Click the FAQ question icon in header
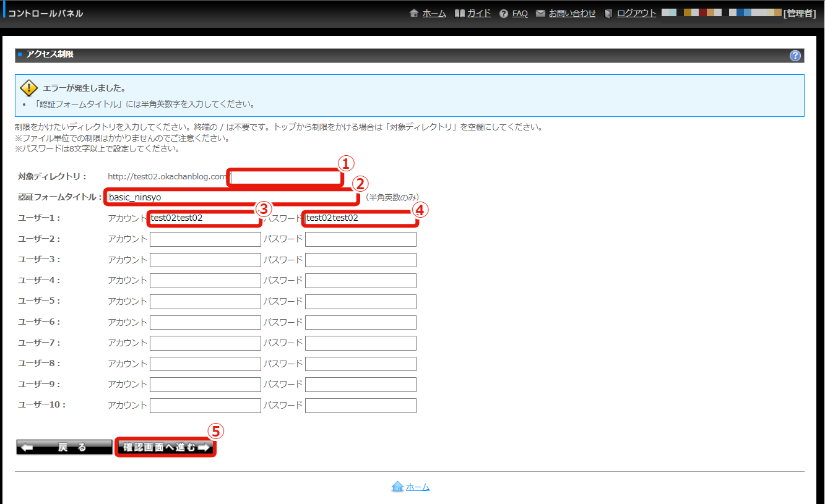 [504, 14]
